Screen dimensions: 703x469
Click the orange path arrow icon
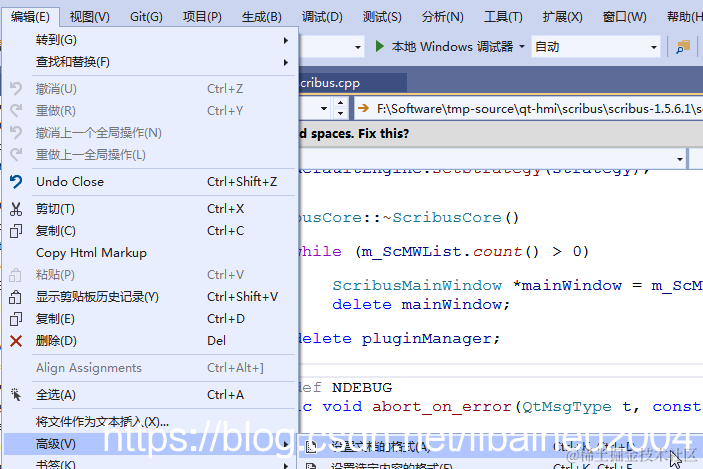364,108
